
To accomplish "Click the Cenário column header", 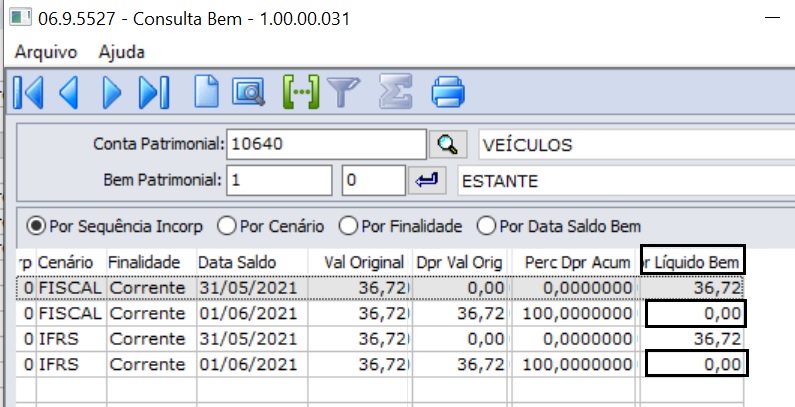I will (x=71, y=263).
